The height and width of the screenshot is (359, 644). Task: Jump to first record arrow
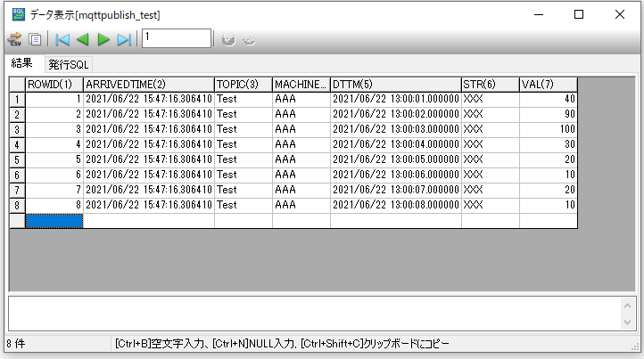coord(62,40)
